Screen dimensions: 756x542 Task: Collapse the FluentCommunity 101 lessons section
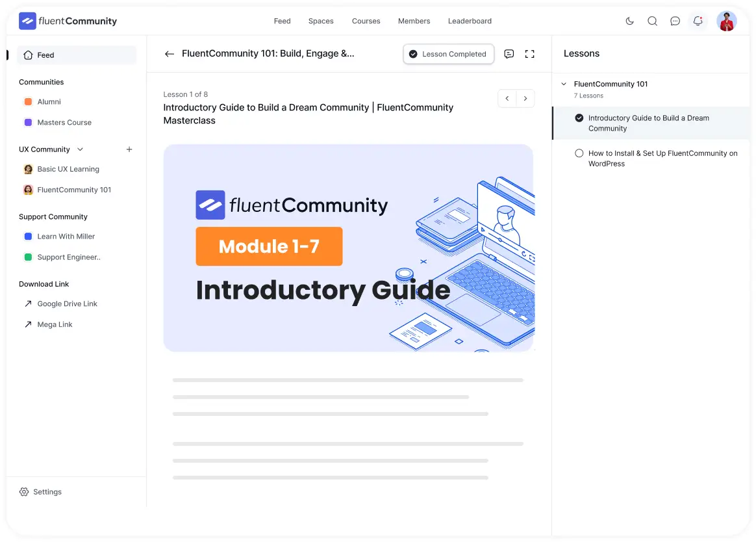564,84
